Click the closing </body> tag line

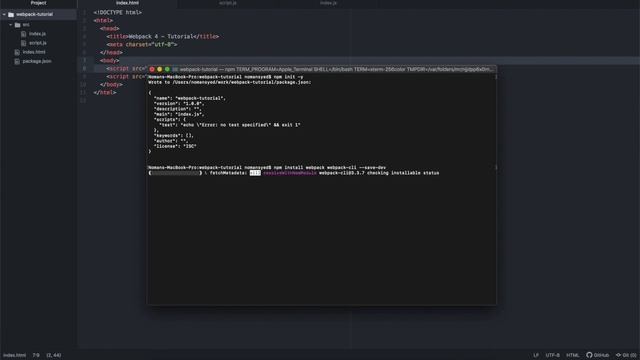pyautogui.click(x=111, y=84)
